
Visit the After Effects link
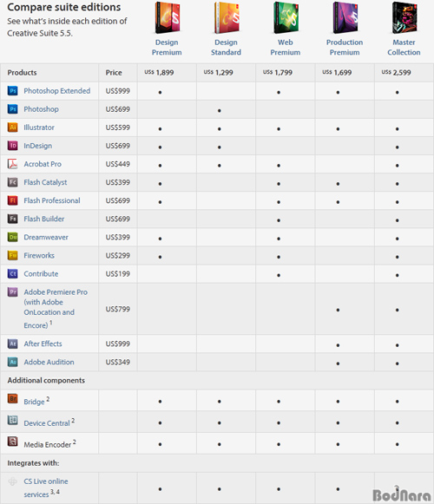[43, 344]
